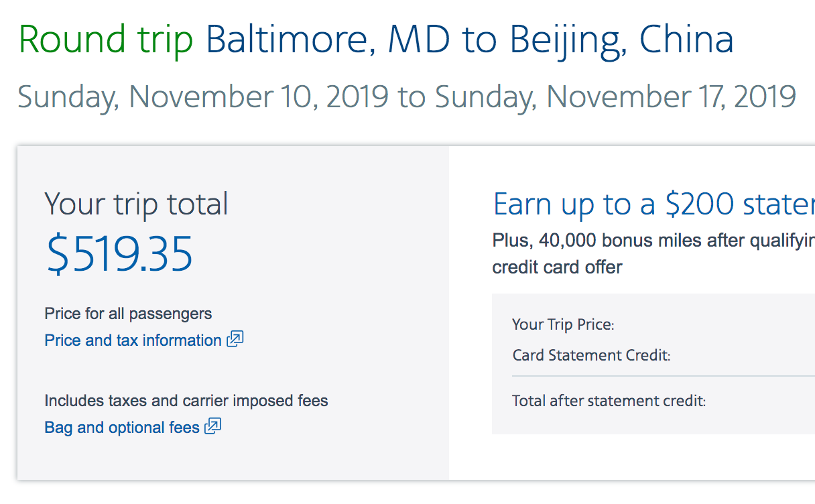Select the "Card Statement Credit:" label
815x504 pixels.
click(x=591, y=355)
